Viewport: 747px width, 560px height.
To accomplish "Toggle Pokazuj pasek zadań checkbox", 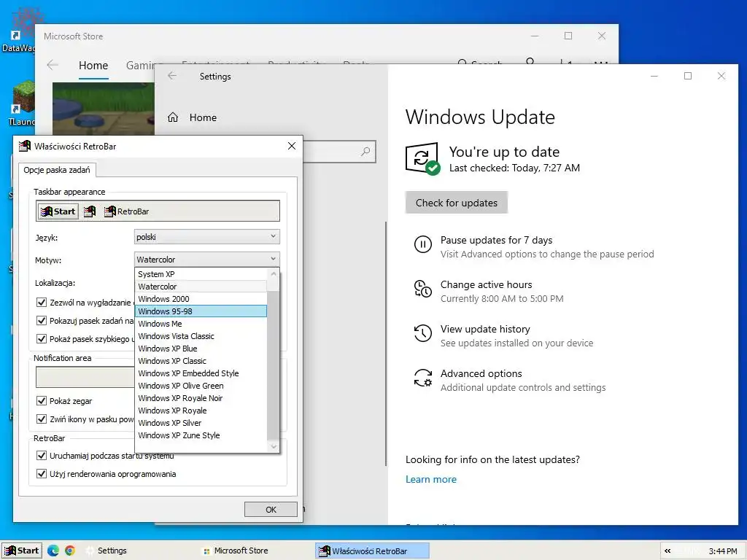I will click(x=42, y=321).
